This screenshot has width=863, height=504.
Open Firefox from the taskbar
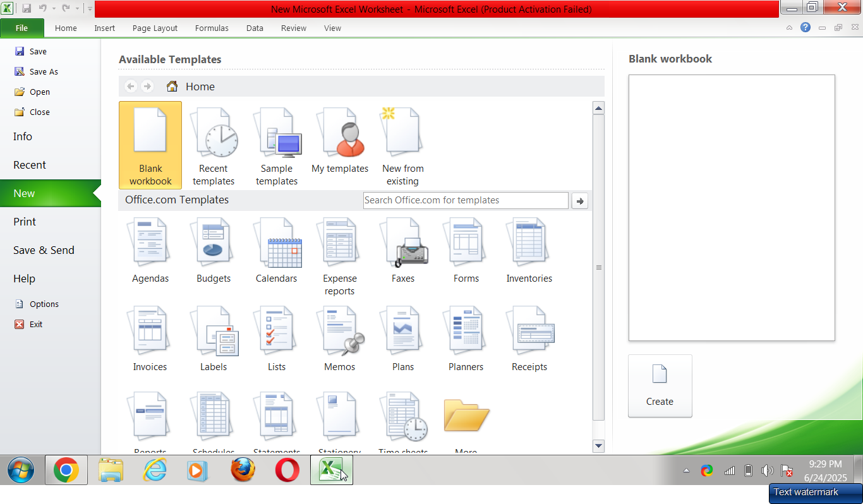point(243,471)
